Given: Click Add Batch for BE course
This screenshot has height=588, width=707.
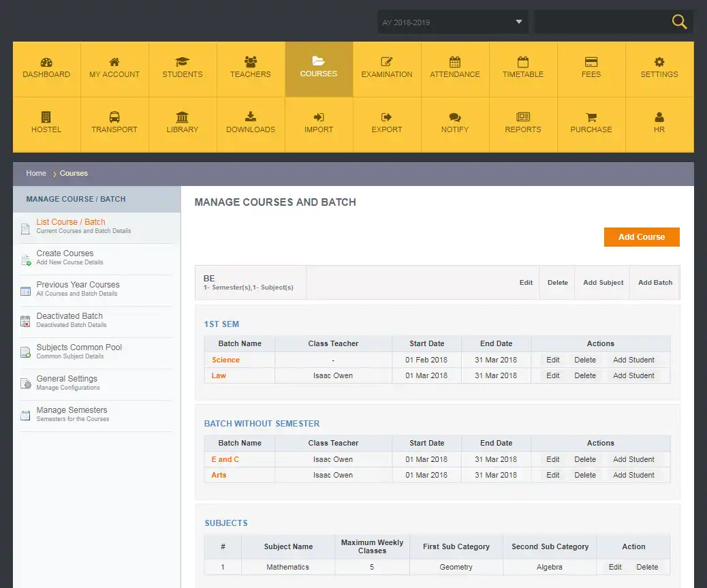Looking at the screenshot, I should coord(655,283).
